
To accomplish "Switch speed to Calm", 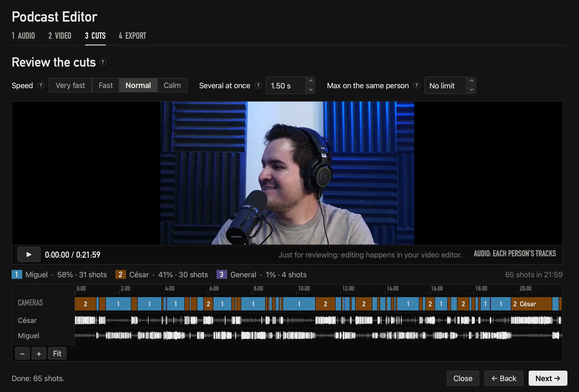I will click(172, 85).
